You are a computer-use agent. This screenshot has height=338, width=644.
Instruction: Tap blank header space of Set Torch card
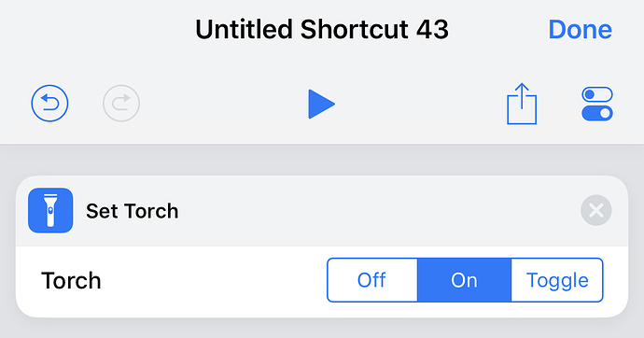[x=378, y=211]
